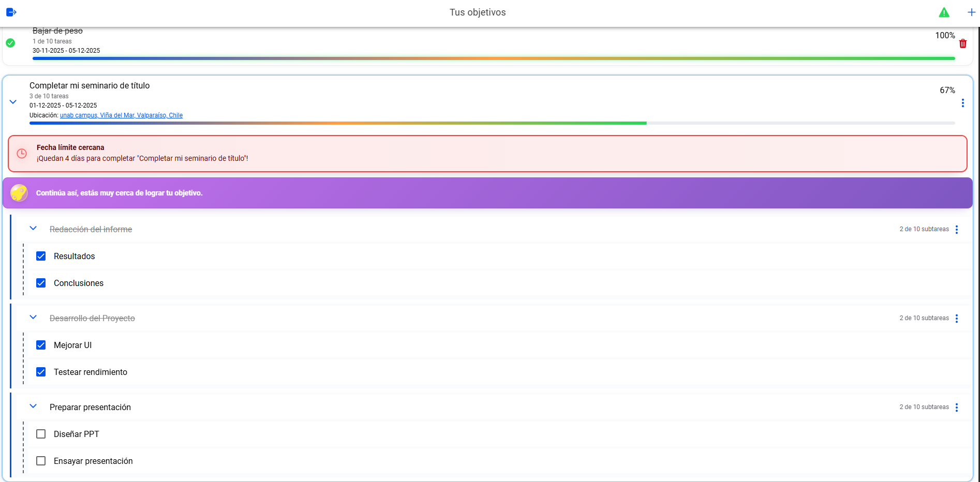This screenshot has width=980, height=482.
Task: Uncheck the Conclusiones checkbox
Action: coord(41,283)
